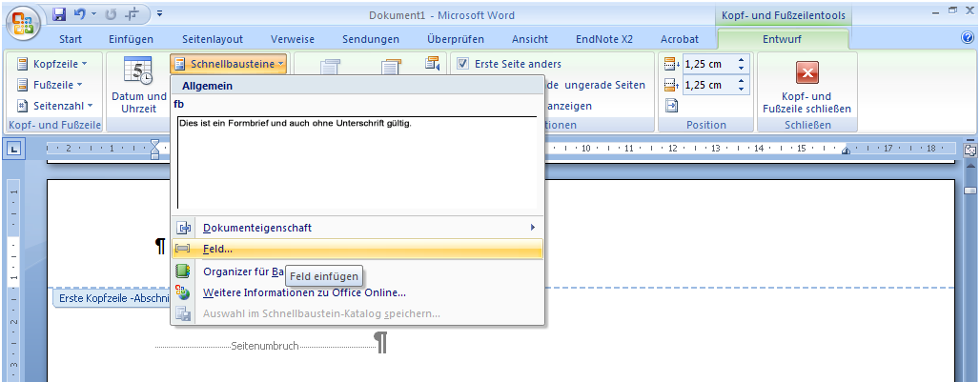
Task: Decrease footer from bottom value
Action: 742,90
